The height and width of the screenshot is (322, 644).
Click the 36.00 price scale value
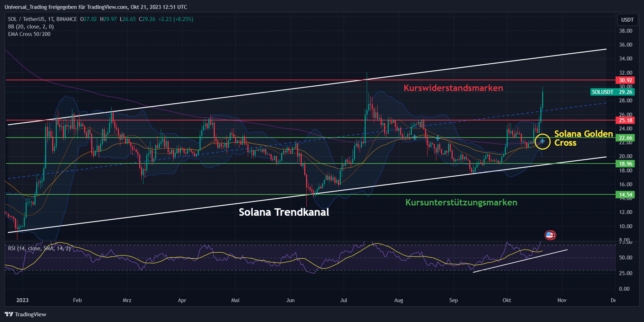click(x=626, y=45)
